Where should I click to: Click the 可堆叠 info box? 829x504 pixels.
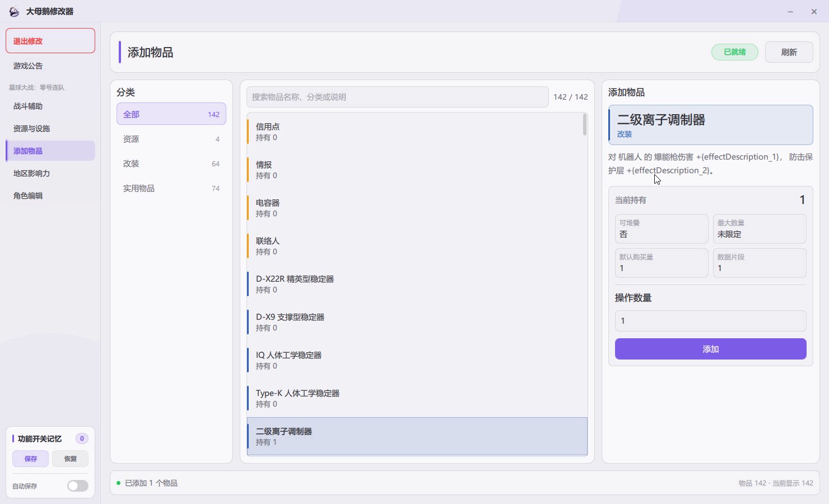(662, 228)
